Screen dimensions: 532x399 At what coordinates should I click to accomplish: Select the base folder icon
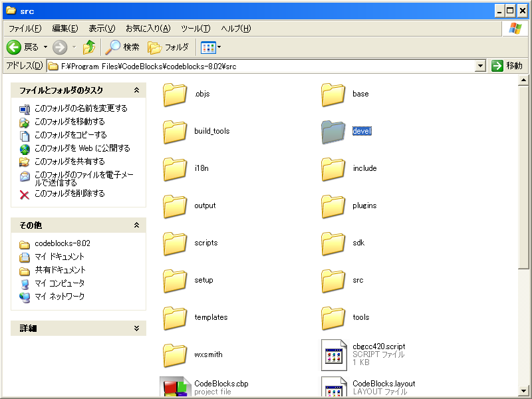point(333,94)
